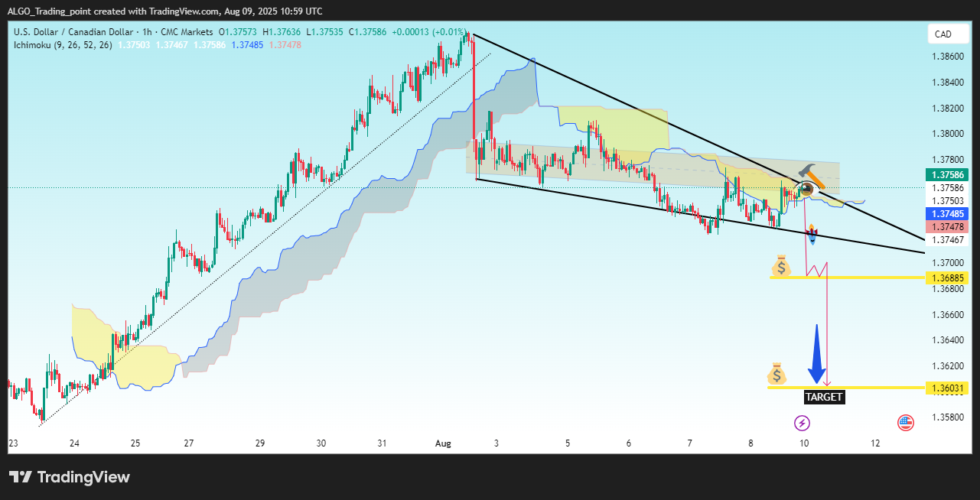The image size is (980, 500).
Task: Click the yellow 1.36885 price tag
Action: (947, 277)
